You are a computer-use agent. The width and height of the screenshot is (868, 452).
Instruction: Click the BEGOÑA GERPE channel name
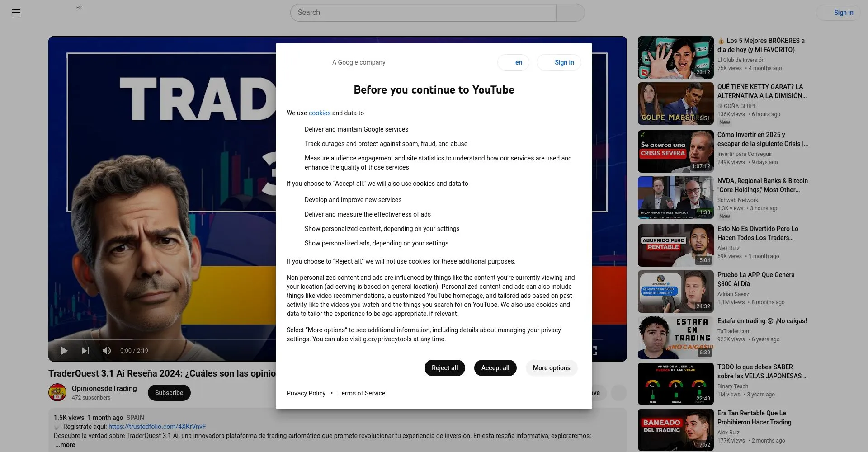(x=737, y=106)
